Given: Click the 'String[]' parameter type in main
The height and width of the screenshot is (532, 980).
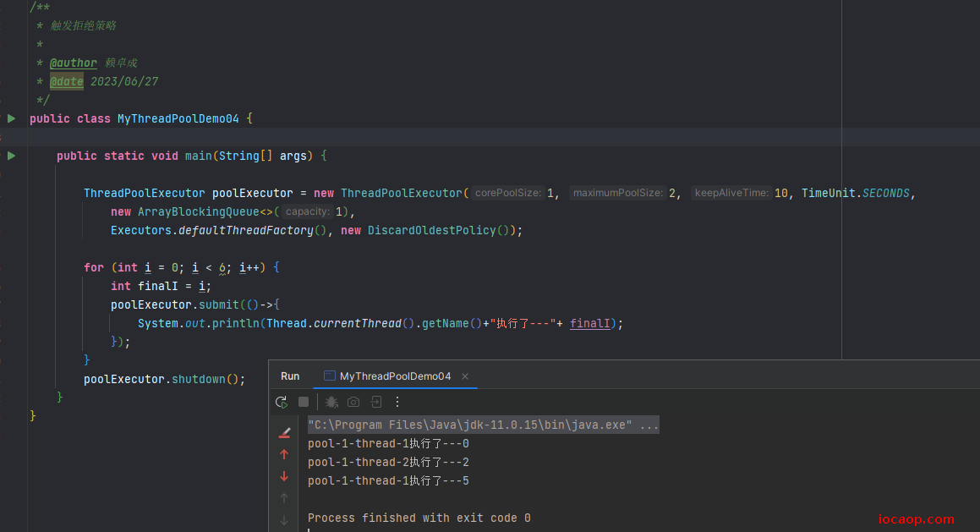Looking at the screenshot, I should point(245,156).
